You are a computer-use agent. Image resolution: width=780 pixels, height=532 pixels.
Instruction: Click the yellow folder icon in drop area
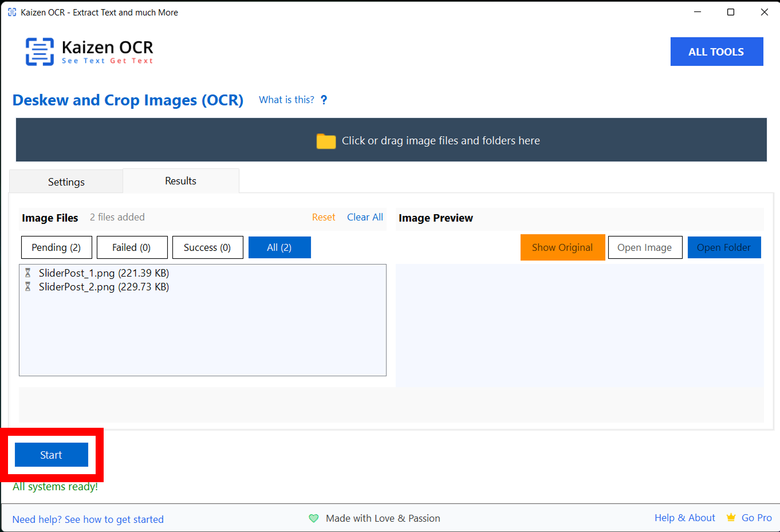click(x=326, y=141)
